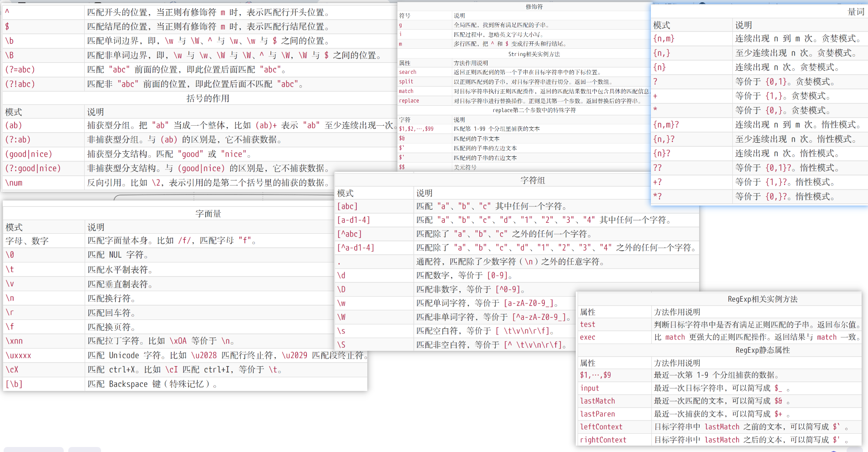The height and width of the screenshot is (452, 868).
Task: Select the $1,…,$9 static property cell
Action: 595,375
